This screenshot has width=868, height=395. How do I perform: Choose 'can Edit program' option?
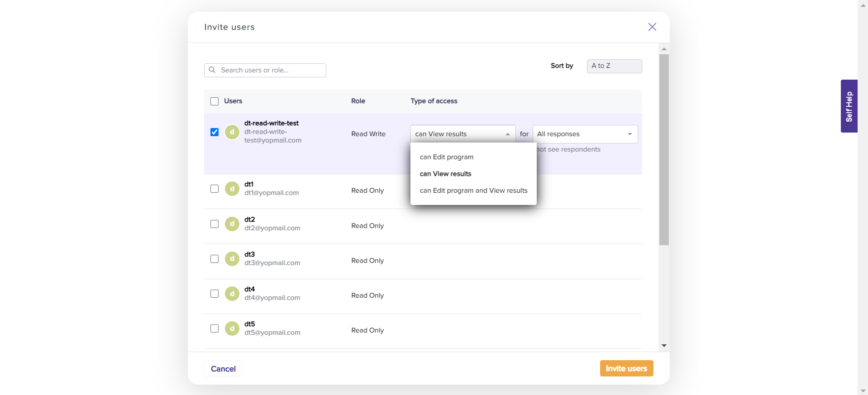point(447,157)
